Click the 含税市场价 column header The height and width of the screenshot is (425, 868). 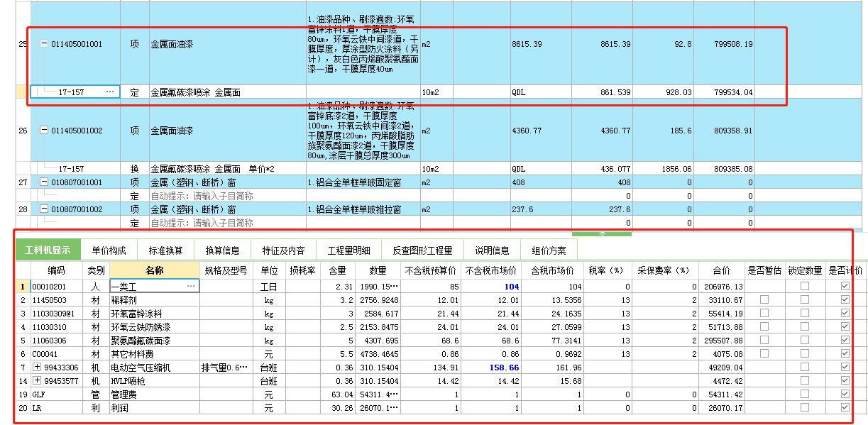tap(551, 270)
